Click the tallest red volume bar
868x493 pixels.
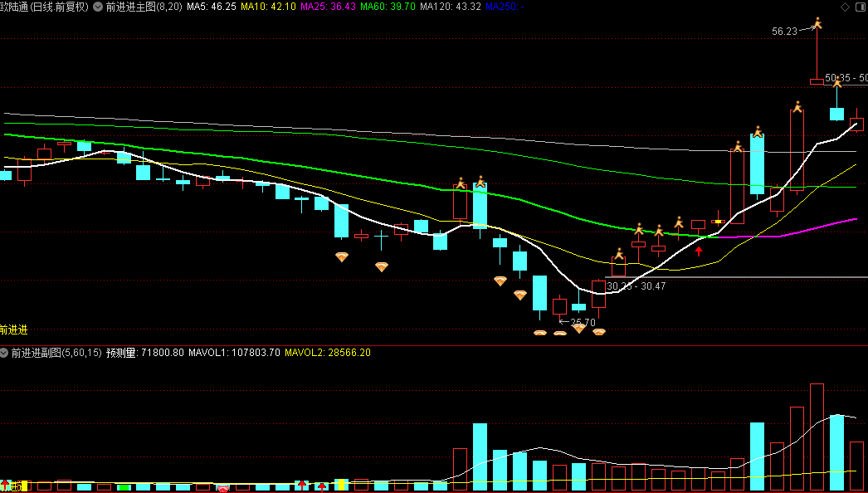(x=817, y=437)
